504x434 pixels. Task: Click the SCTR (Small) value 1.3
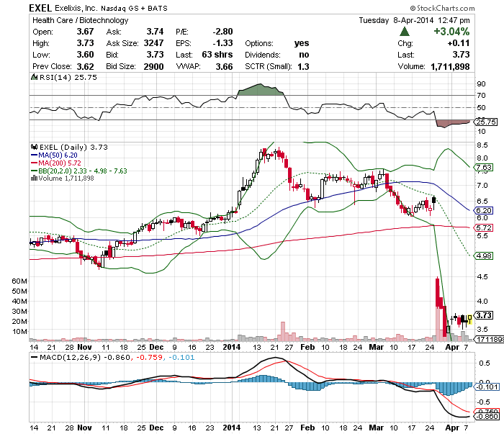pyautogui.click(x=303, y=66)
